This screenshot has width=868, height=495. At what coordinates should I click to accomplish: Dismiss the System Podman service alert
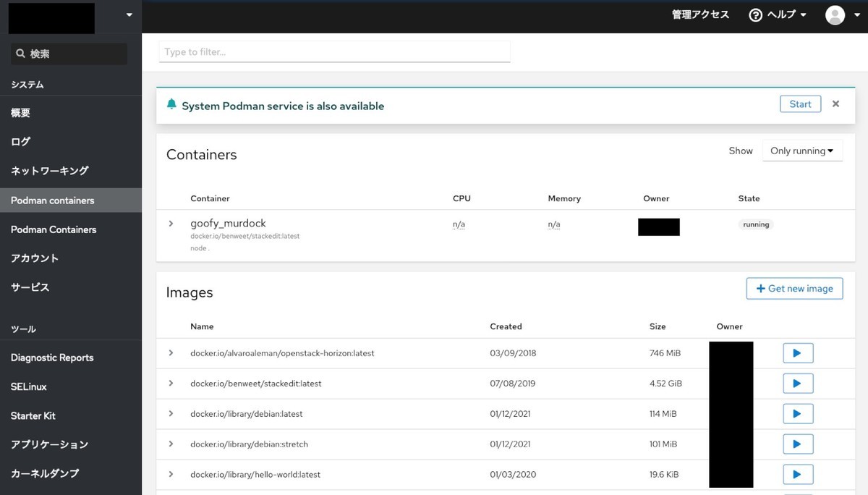[x=835, y=104]
